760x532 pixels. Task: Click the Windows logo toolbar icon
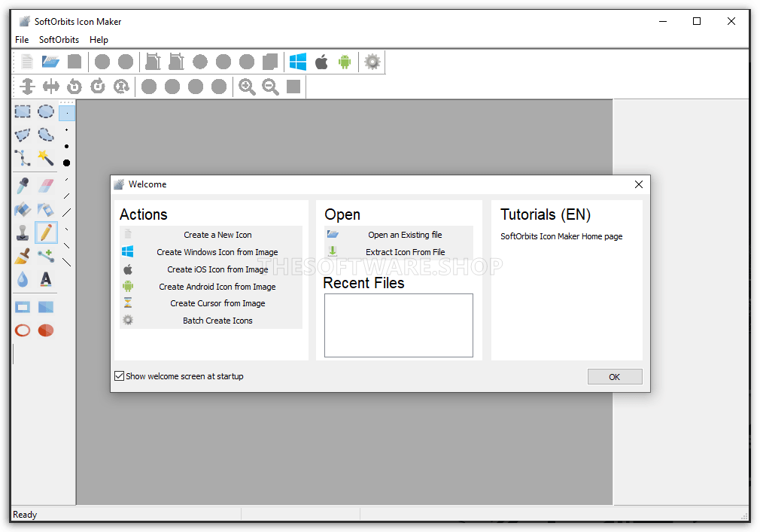[x=297, y=62]
